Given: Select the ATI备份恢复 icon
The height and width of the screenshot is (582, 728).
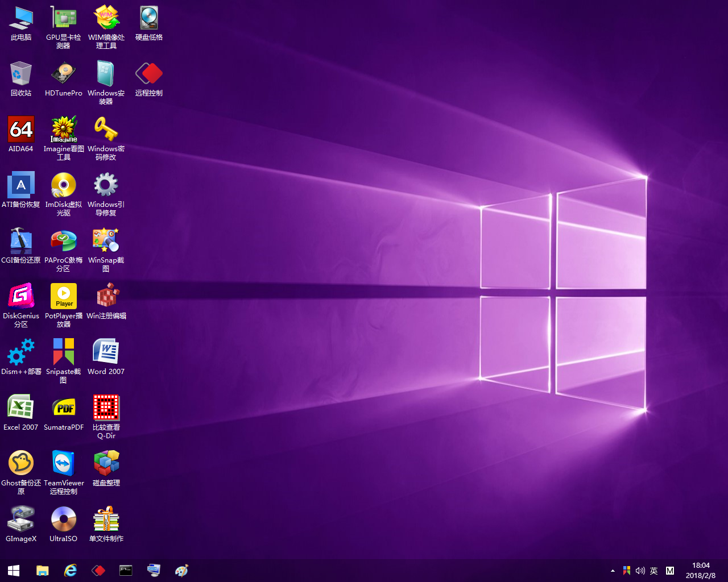Looking at the screenshot, I should 21,190.
